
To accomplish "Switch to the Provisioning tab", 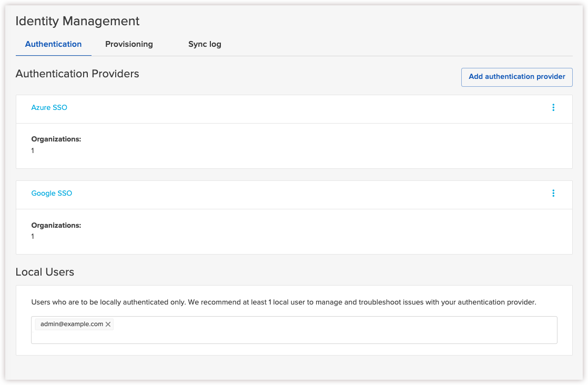I will (129, 44).
